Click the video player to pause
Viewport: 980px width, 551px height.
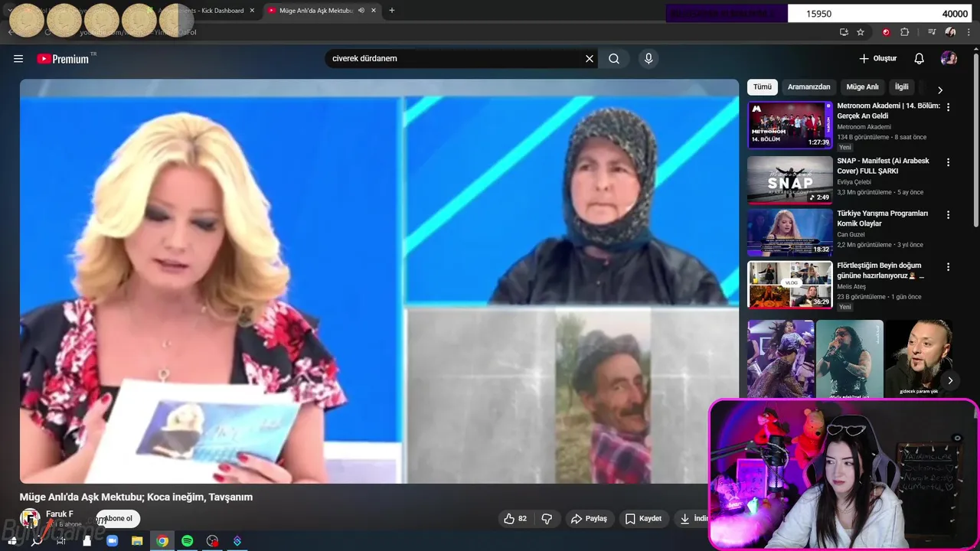(379, 281)
